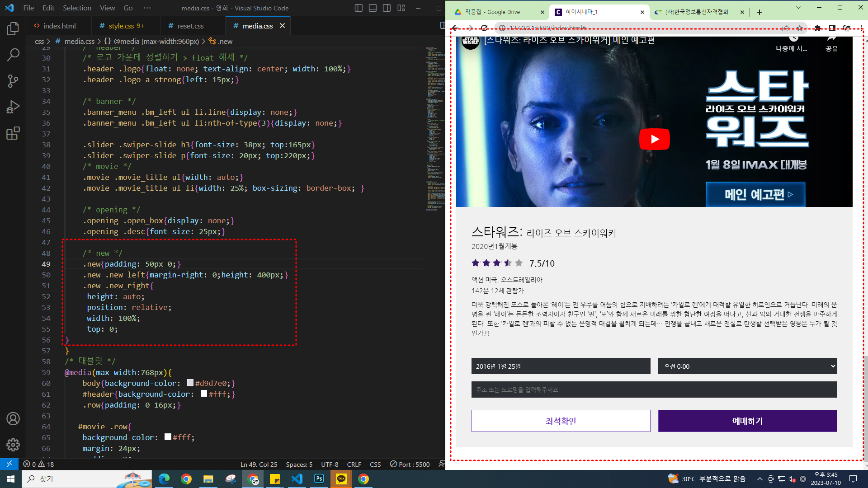Viewport: 868px width, 488px height.
Task: Expand the overflow menu ellipsis
Action: [147, 8]
